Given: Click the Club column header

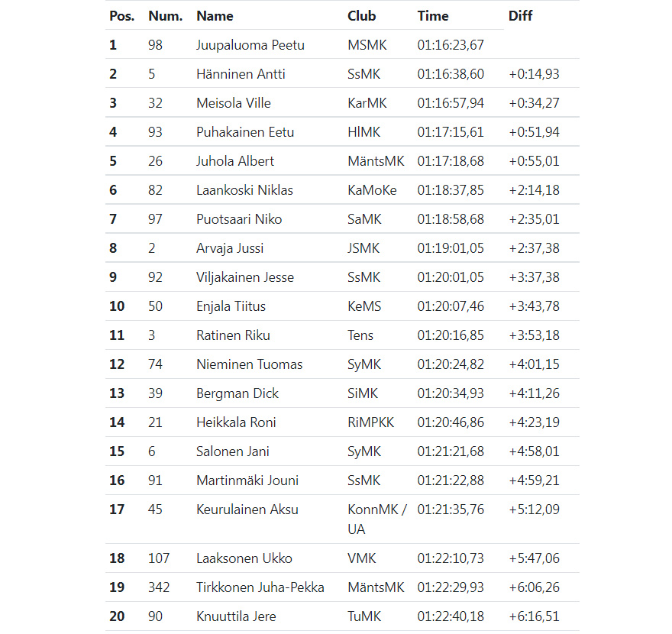Looking at the screenshot, I should pyautogui.click(x=362, y=16).
